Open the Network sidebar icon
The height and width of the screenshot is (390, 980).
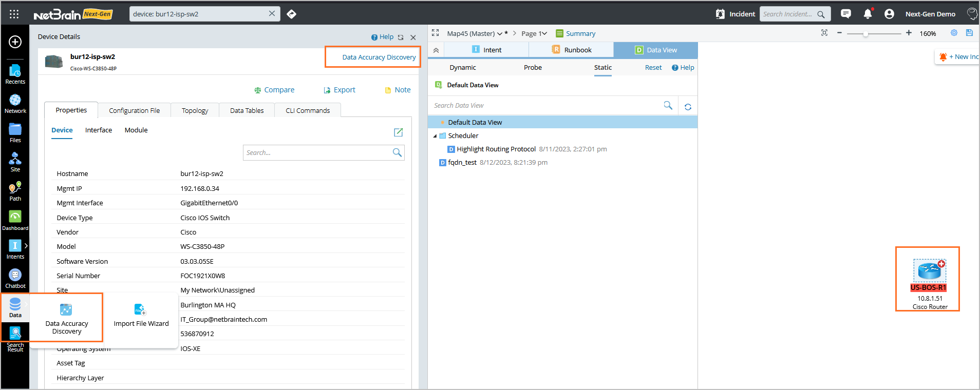click(x=15, y=103)
